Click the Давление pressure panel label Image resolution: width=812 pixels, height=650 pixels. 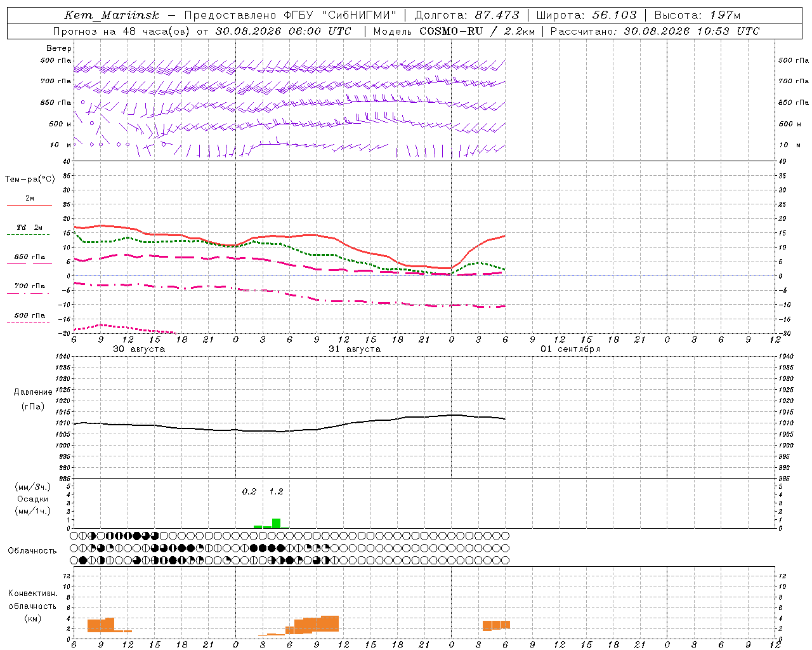coord(33,392)
